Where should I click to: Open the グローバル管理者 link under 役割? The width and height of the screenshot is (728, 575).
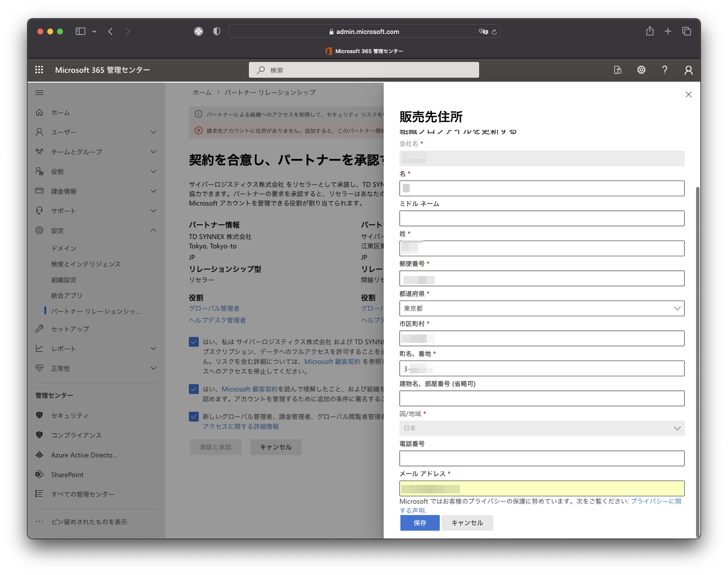click(x=214, y=308)
